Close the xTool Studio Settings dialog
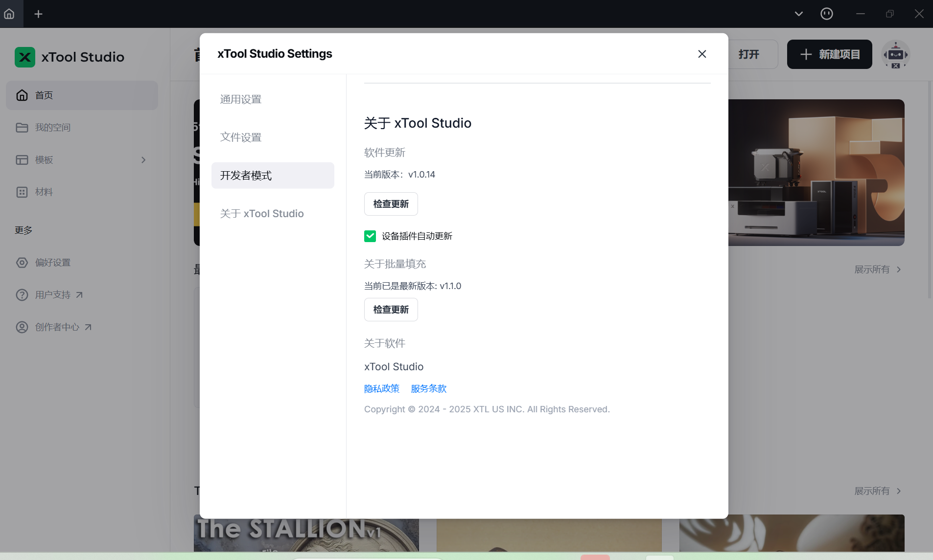Image resolution: width=933 pixels, height=560 pixels. (x=702, y=54)
